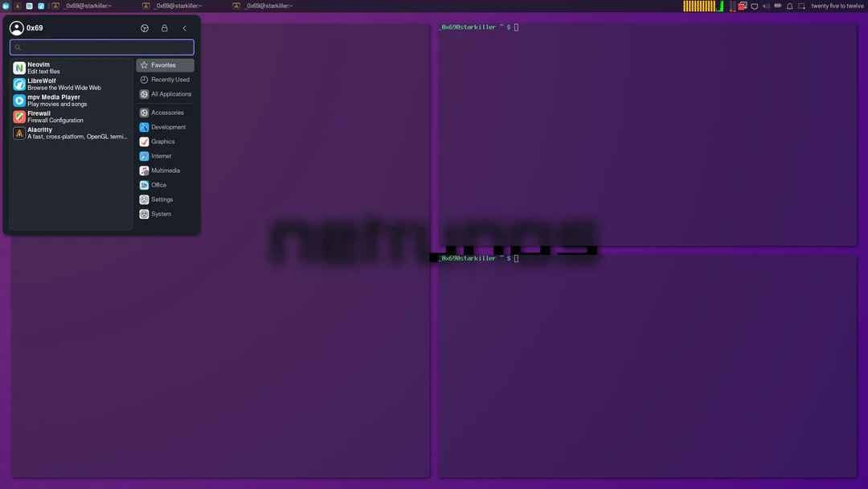
Task: Show All Applications in the menu
Action: 166,93
